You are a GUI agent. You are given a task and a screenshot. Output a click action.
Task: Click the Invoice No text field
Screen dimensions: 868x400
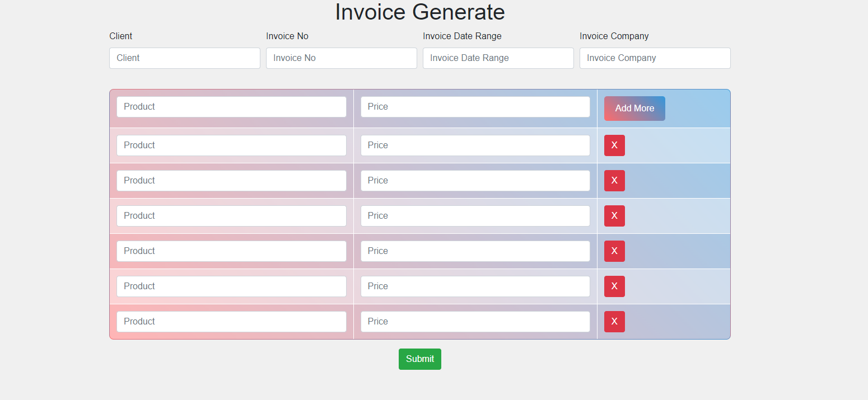pyautogui.click(x=342, y=58)
